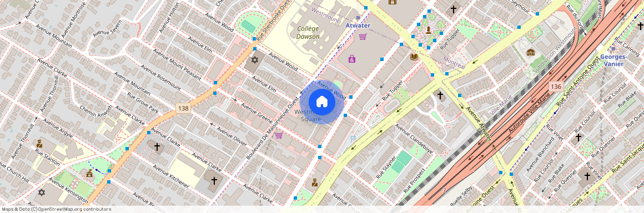Select the Collège Dawson label
This screenshot has width=644, height=213.
308,32
